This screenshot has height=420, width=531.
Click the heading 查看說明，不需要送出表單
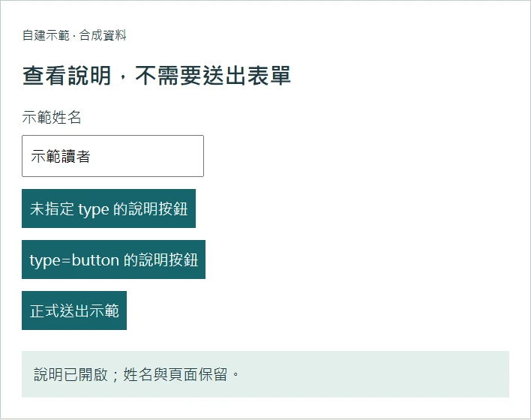[x=157, y=75]
